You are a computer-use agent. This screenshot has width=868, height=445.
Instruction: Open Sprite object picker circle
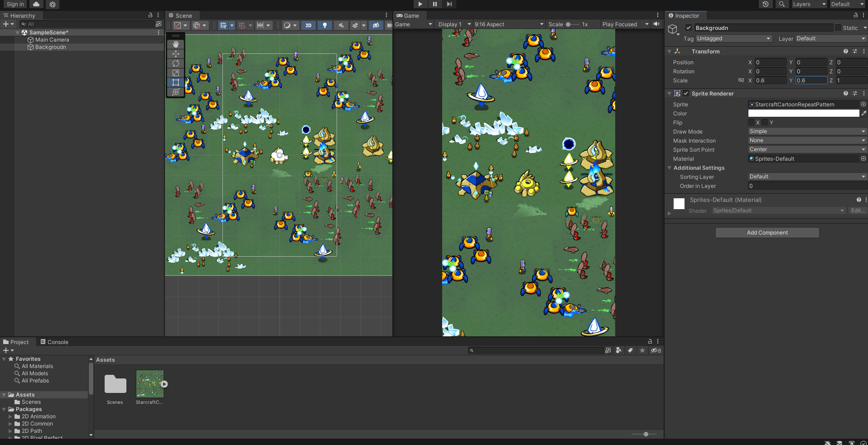click(863, 104)
